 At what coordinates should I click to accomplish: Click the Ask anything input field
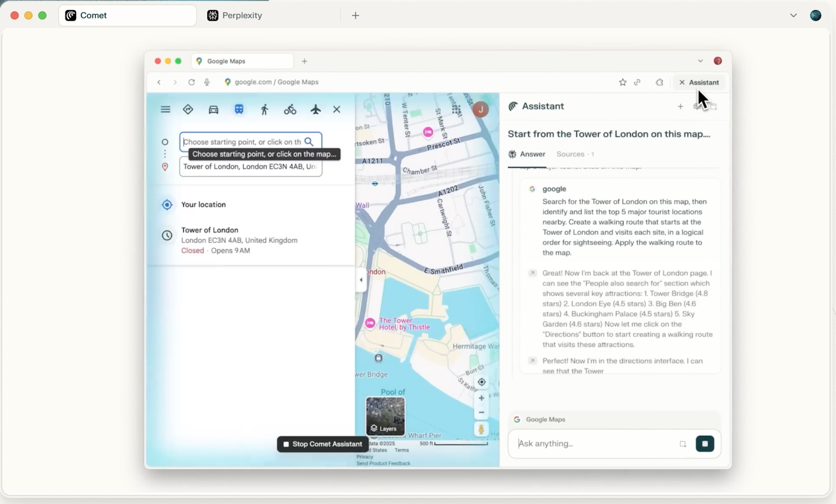[x=593, y=444]
